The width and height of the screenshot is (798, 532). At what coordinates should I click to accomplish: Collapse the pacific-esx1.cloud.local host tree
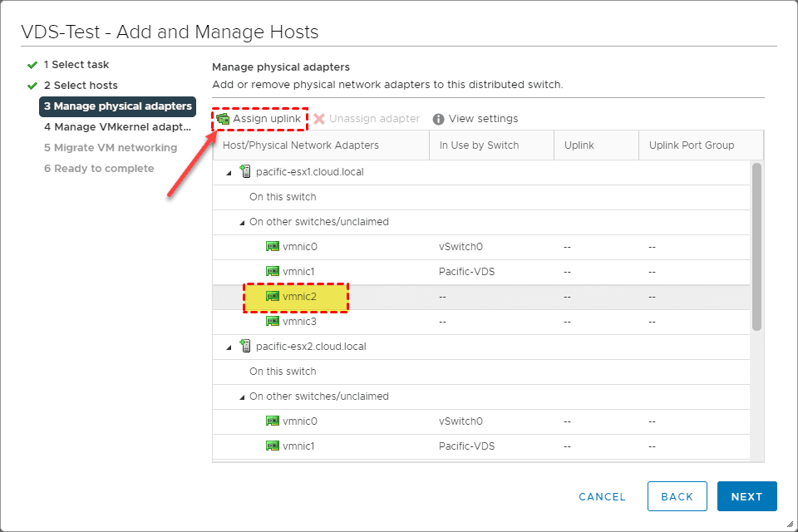coord(229,173)
